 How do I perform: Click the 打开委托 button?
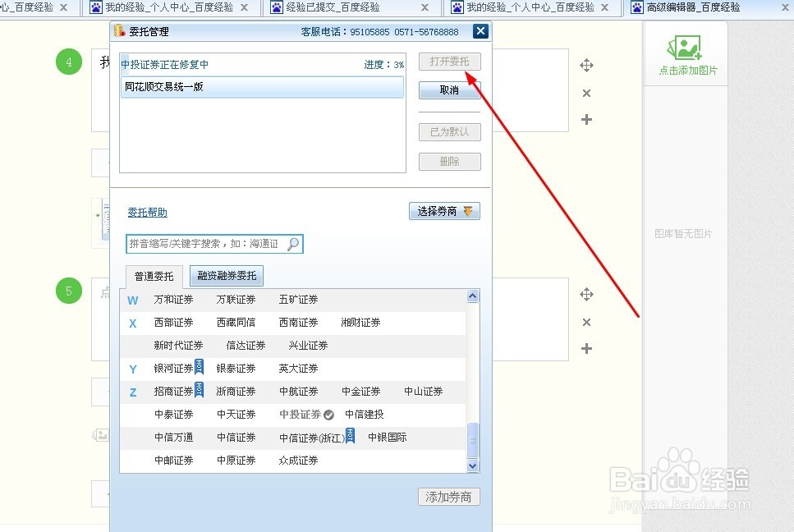tap(449, 62)
